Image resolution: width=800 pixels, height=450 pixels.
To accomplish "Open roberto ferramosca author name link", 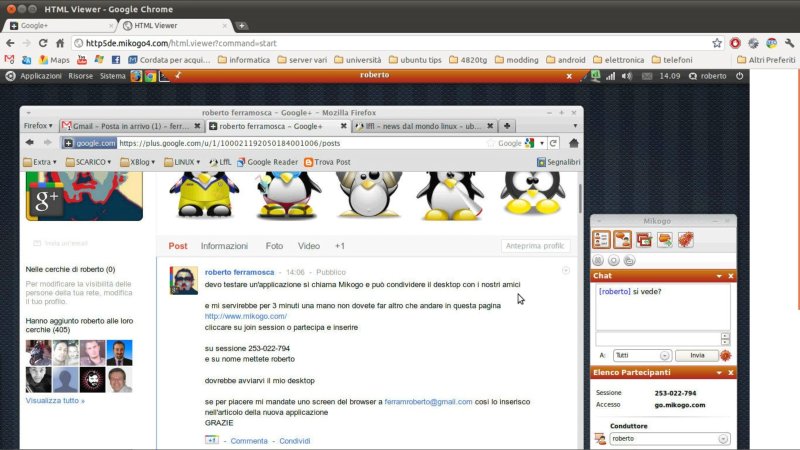I will pyautogui.click(x=239, y=272).
